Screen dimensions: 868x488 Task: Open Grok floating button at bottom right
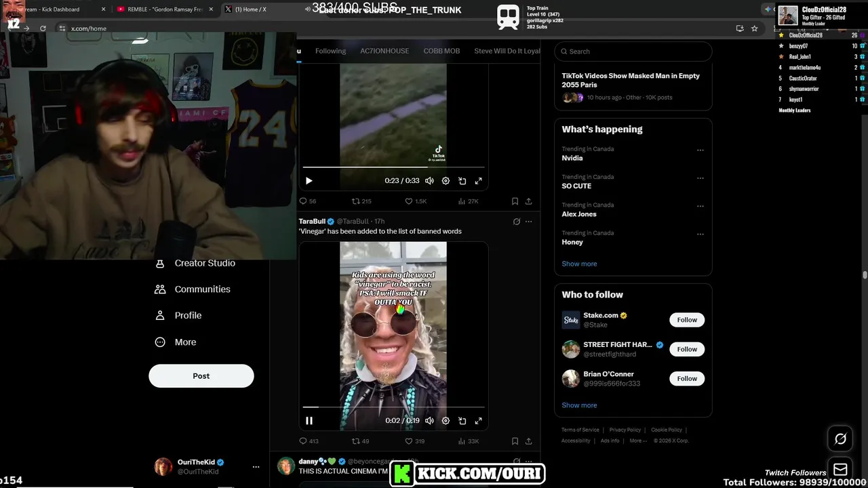pos(840,439)
